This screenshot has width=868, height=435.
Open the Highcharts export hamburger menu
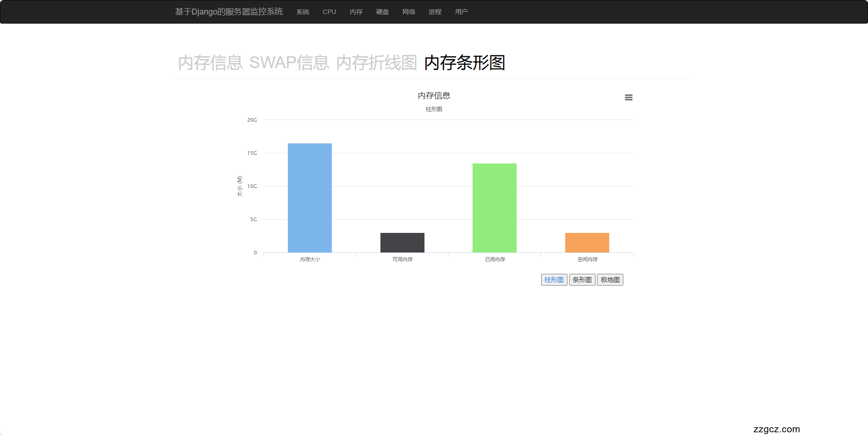(x=628, y=97)
